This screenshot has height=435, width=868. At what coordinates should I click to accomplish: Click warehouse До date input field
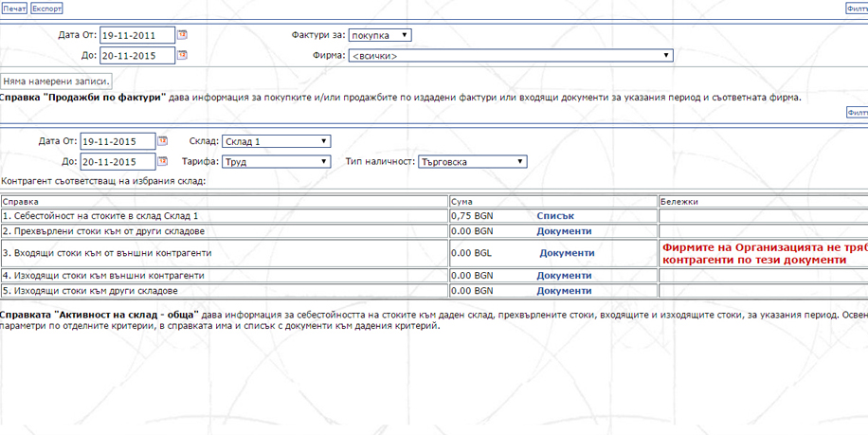click(x=118, y=162)
